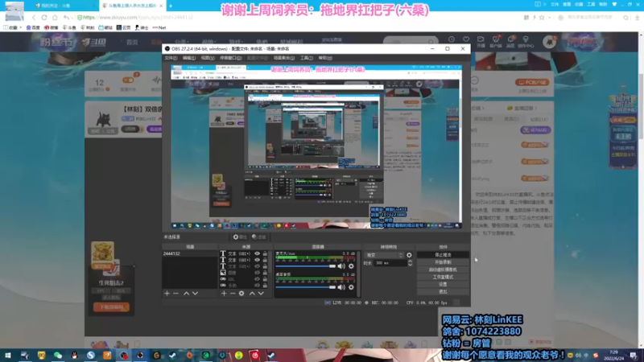Viewport: 644px width, 362px height.
Task: Open OBS 设置 settings button
Action: (x=443, y=285)
